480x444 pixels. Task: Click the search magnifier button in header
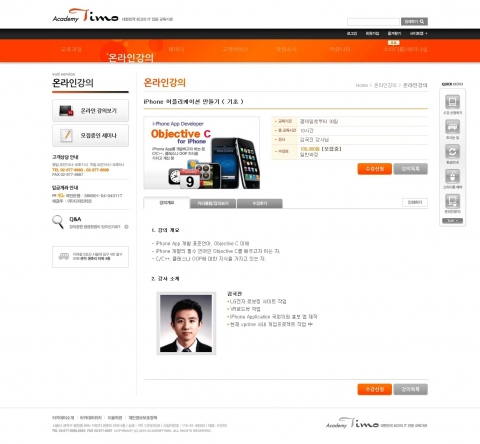click(x=414, y=22)
